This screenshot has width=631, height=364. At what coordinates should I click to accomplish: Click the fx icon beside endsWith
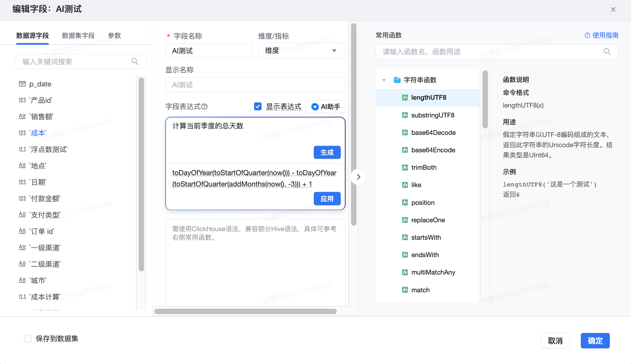click(x=405, y=255)
